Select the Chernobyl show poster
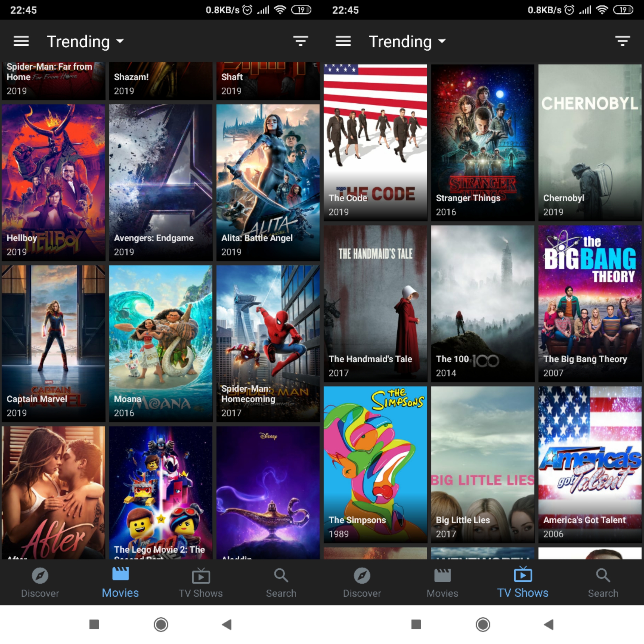Image resolution: width=644 pixels, height=644 pixels. 590,142
